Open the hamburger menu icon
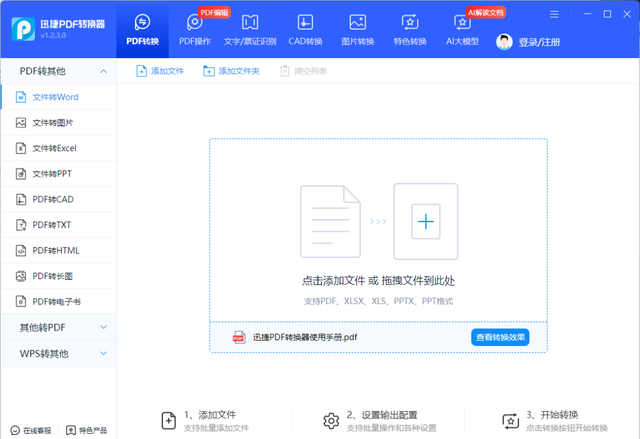640x439 pixels. point(554,14)
